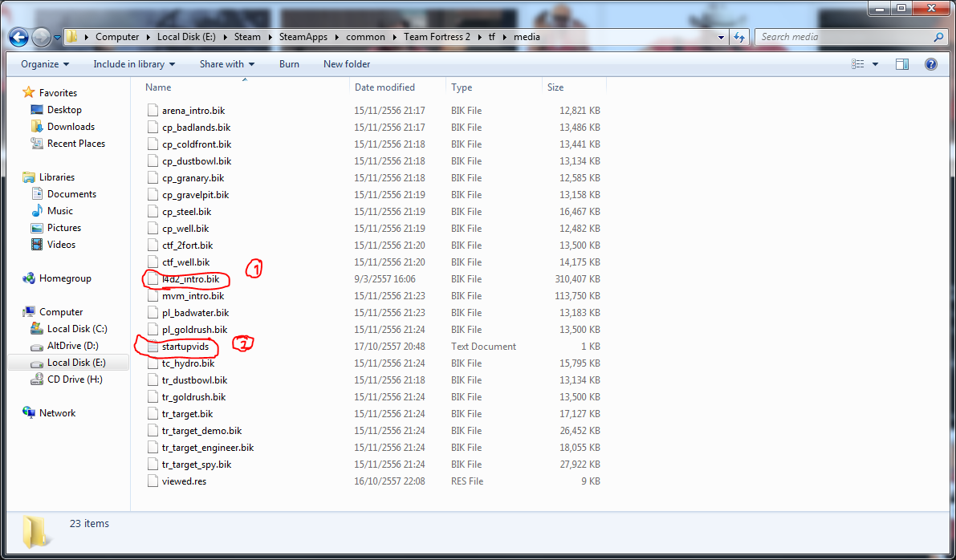The height and width of the screenshot is (560, 956).
Task: Select the tr_target_engineer.bik file
Action: 208,447
